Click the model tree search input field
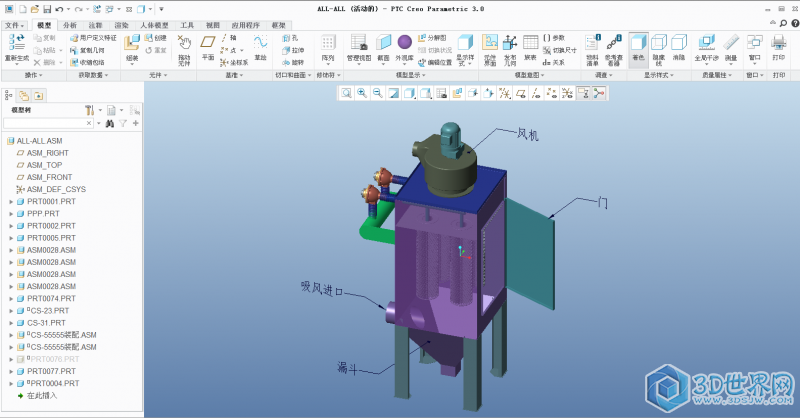The width and height of the screenshot is (800, 418). [x=48, y=124]
